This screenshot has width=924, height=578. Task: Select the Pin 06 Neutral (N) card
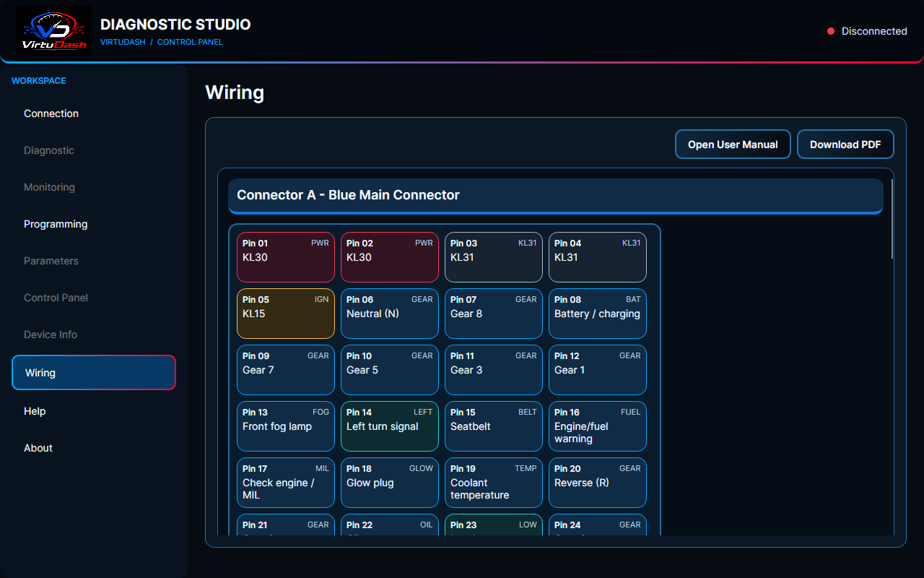[x=390, y=314]
